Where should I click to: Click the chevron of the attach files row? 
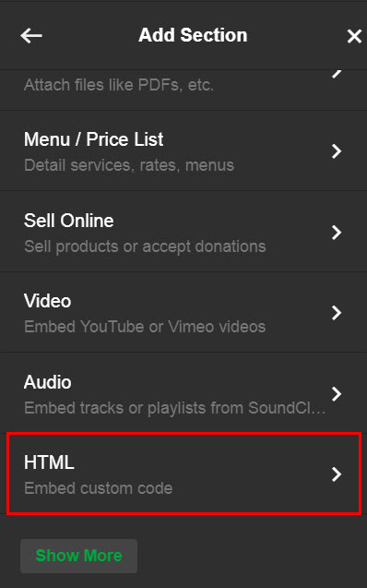point(337,73)
